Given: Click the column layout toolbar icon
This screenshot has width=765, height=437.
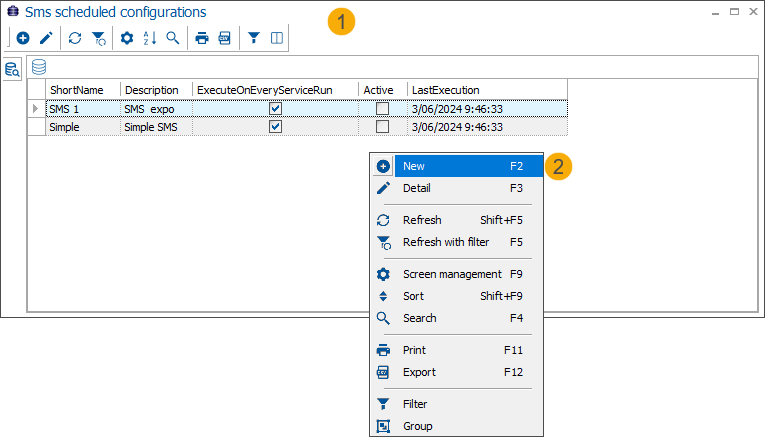Looking at the screenshot, I should pyautogui.click(x=277, y=38).
